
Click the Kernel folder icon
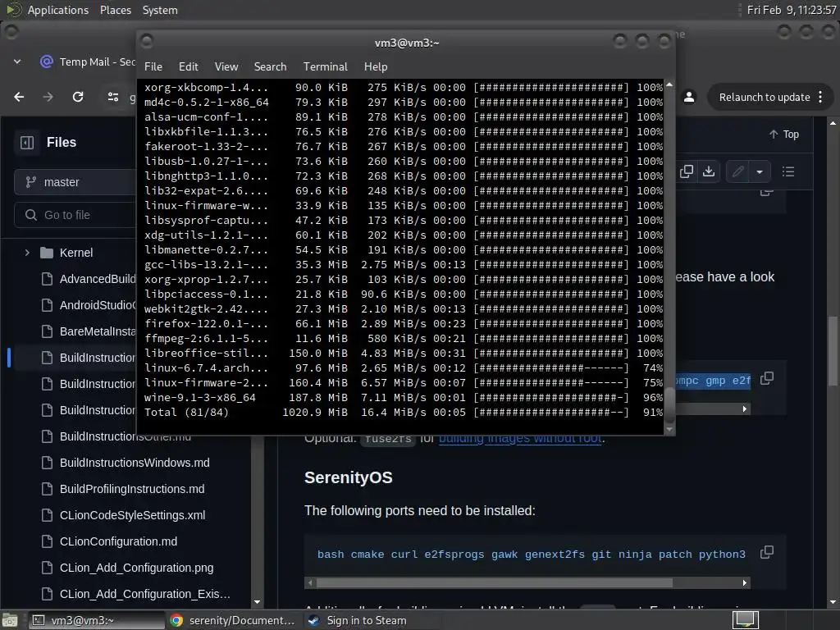(47, 253)
